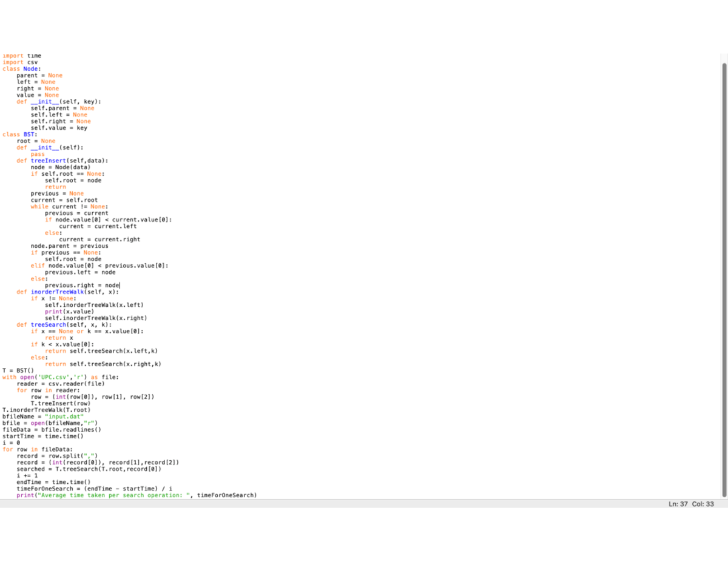The image size is (728, 562).
Task: Place cursor on 'import csv' line
Action: pyautogui.click(x=22, y=62)
